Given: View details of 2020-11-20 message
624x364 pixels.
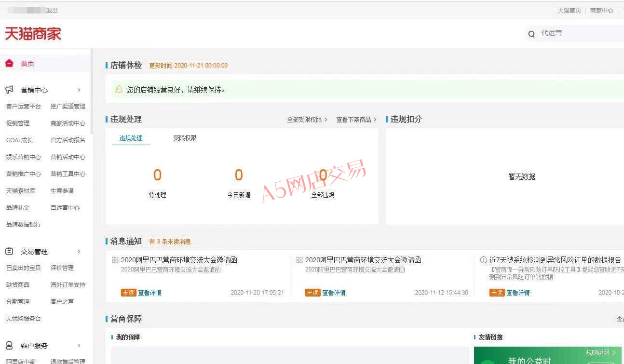Looking at the screenshot, I should [x=149, y=293].
